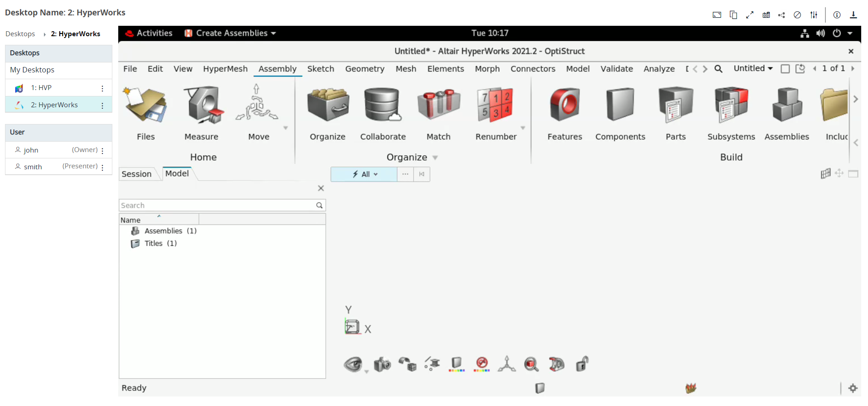Click the status bar settings gear icon

[853, 388]
